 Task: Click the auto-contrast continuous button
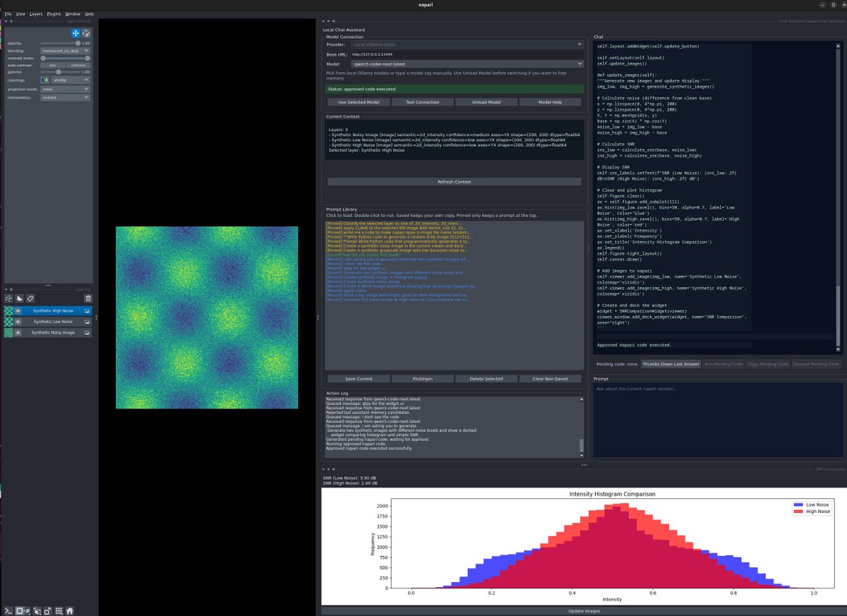click(78, 65)
